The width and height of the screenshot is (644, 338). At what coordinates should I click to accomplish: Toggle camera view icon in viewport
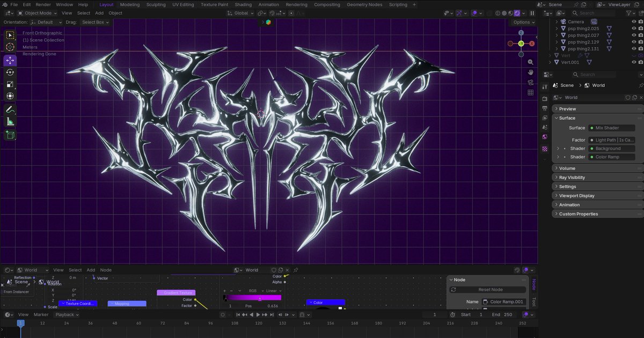(x=531, y=82)
